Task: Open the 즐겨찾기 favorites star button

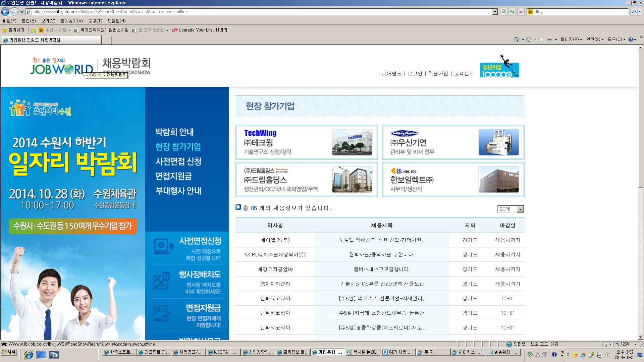Action: [13, 30]
